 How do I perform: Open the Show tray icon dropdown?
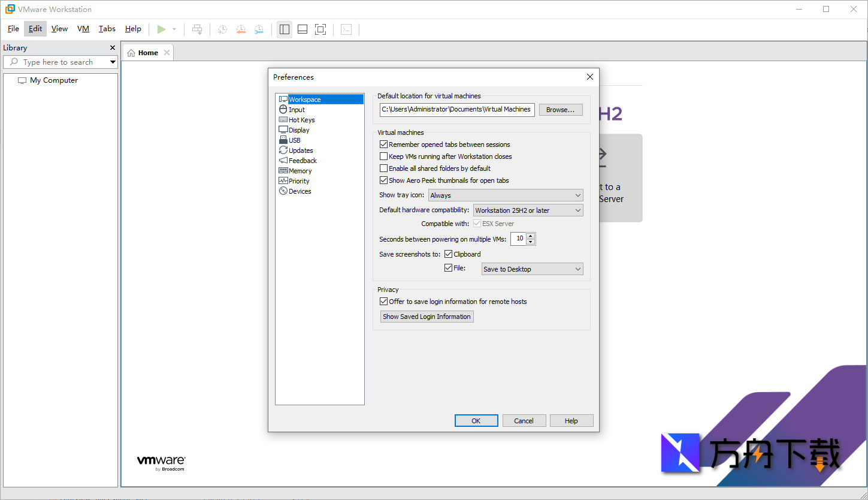pyautogui.click(x=505, y=195)
